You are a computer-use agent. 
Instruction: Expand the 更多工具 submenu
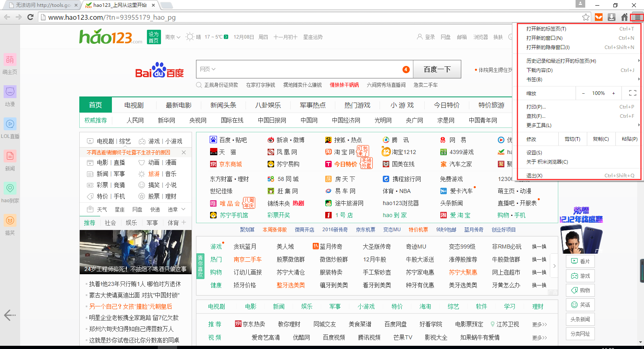point(639,125)
